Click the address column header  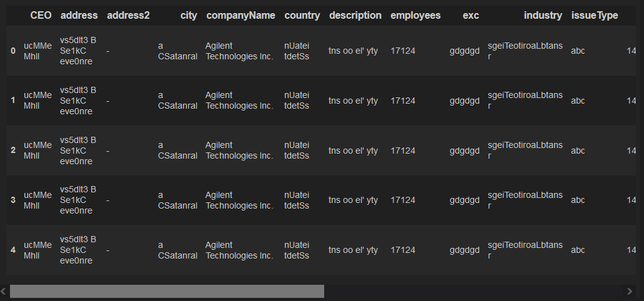tap(79, 16)
